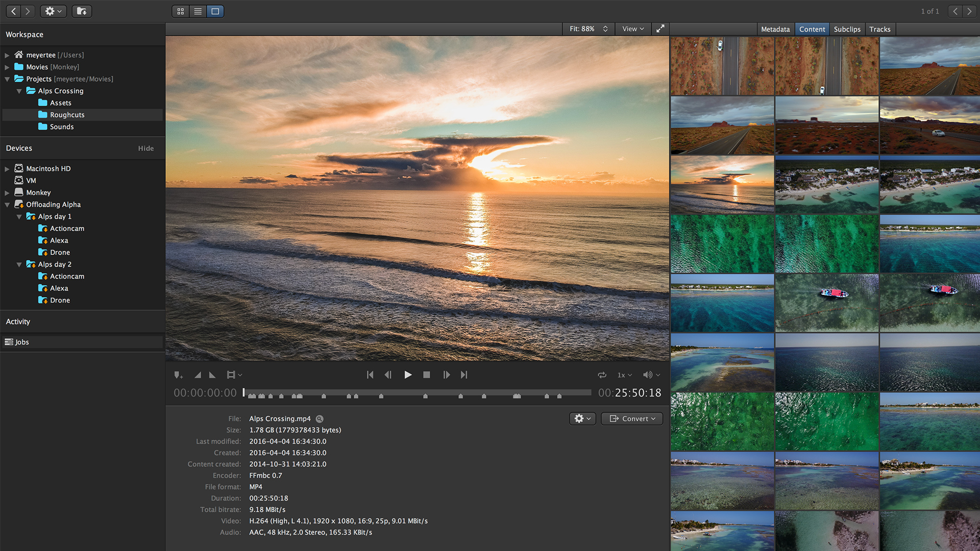Screen dimensions: 980x551
Task: Set the out point marker
Action: pos(212,375)
